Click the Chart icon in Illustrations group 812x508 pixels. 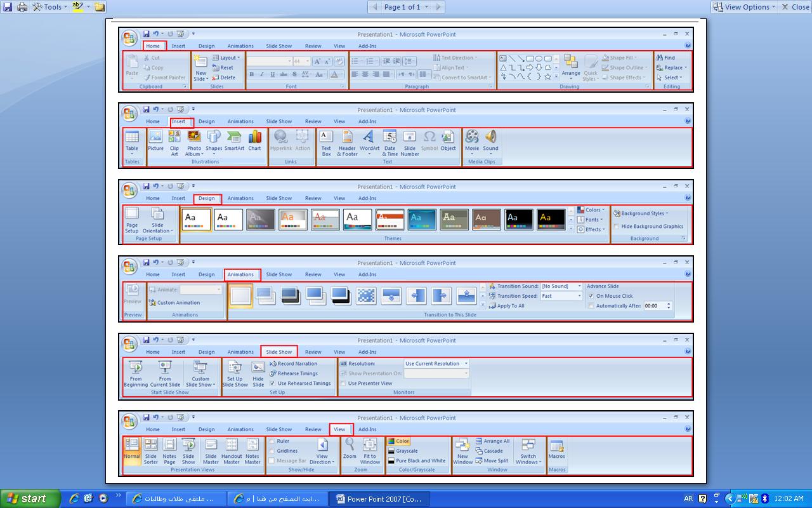pos(254,137)
